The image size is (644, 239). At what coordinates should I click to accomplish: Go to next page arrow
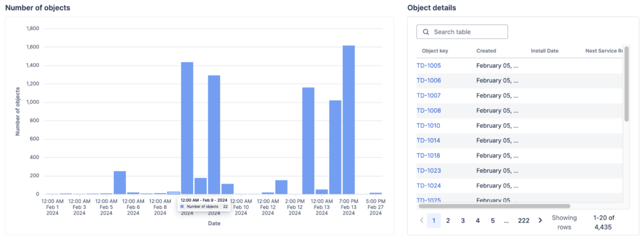pyautogui.click(x=540, y=221)
